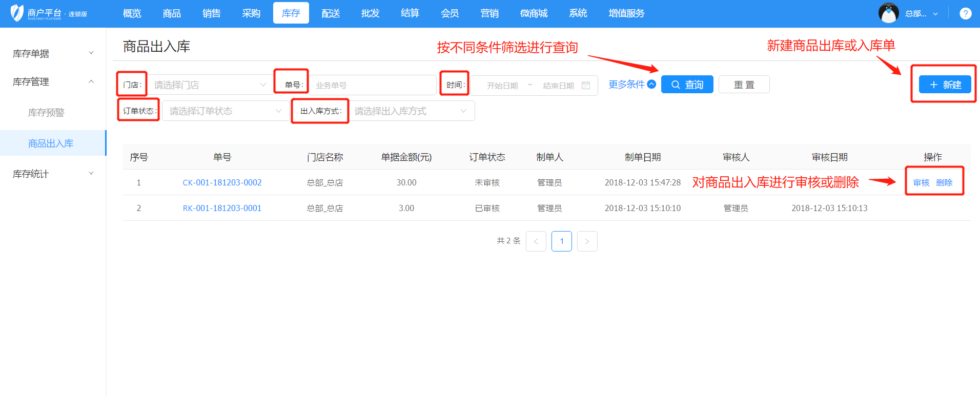Go to the previous page arrow

click(x=536, y=241)
